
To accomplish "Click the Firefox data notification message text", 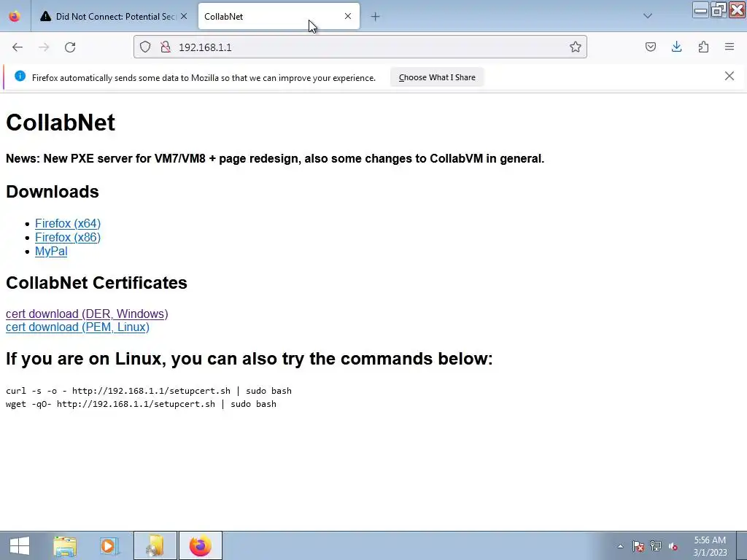I will pyautogui.click(x=204, y=77).
